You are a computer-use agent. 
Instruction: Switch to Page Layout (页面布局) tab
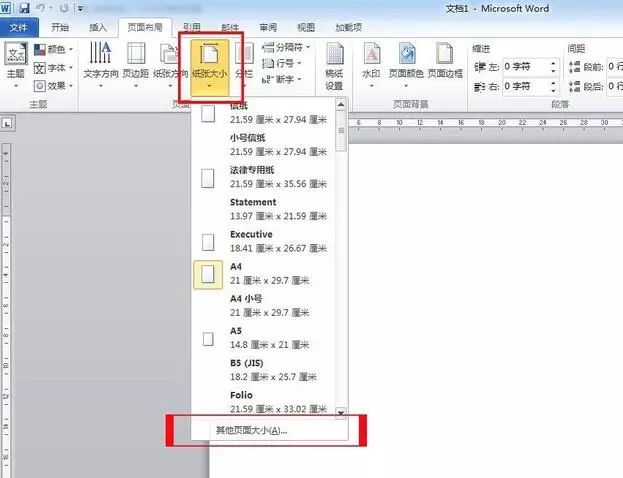pos(145,27)
